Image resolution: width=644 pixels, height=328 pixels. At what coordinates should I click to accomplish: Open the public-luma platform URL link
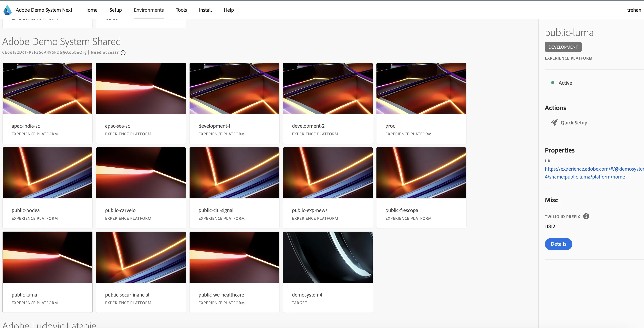(x=594, y=173)
